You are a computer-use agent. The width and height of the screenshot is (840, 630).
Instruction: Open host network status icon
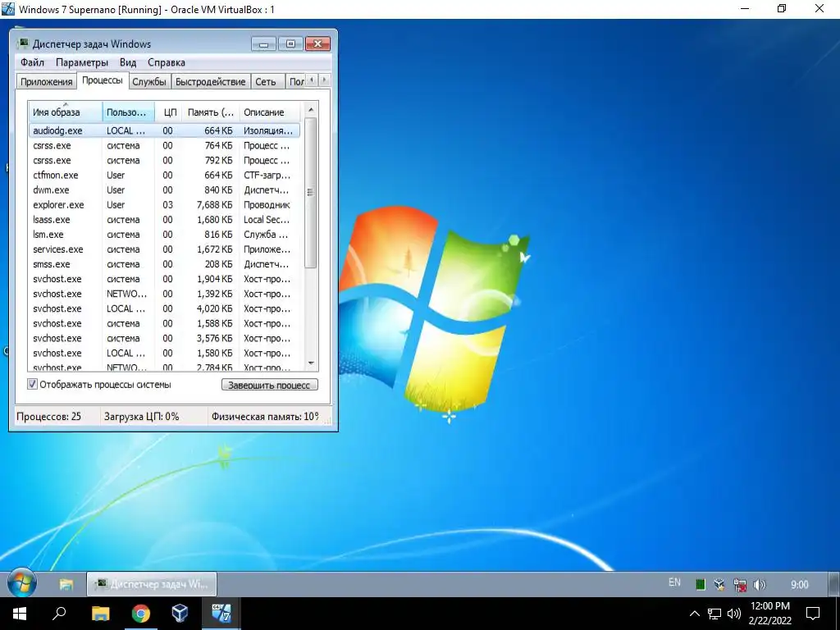click(x=714, y=614)
